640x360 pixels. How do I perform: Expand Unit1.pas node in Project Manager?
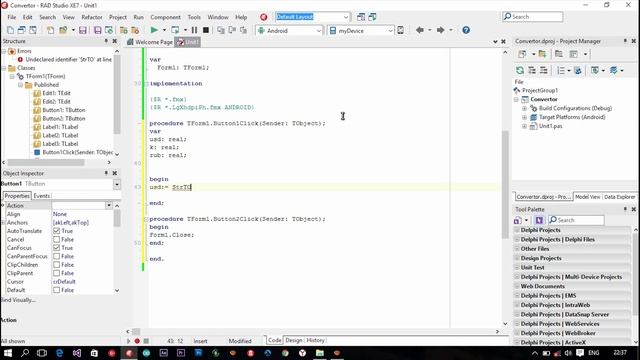[x=524, y=127]
